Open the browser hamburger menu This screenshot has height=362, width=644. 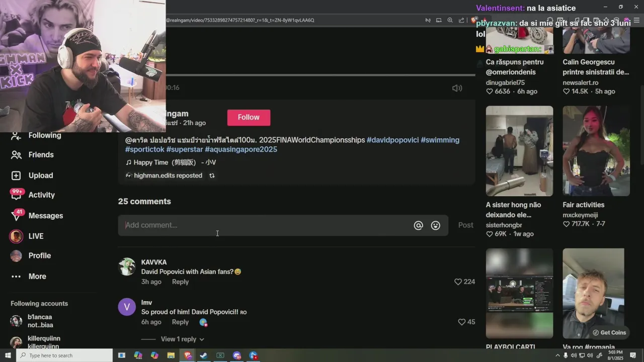636,20
